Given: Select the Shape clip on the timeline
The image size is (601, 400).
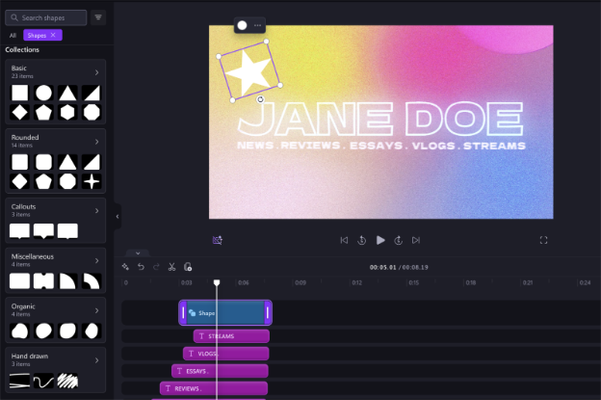Looking at the screenshot, I should (x=225, y=313).
